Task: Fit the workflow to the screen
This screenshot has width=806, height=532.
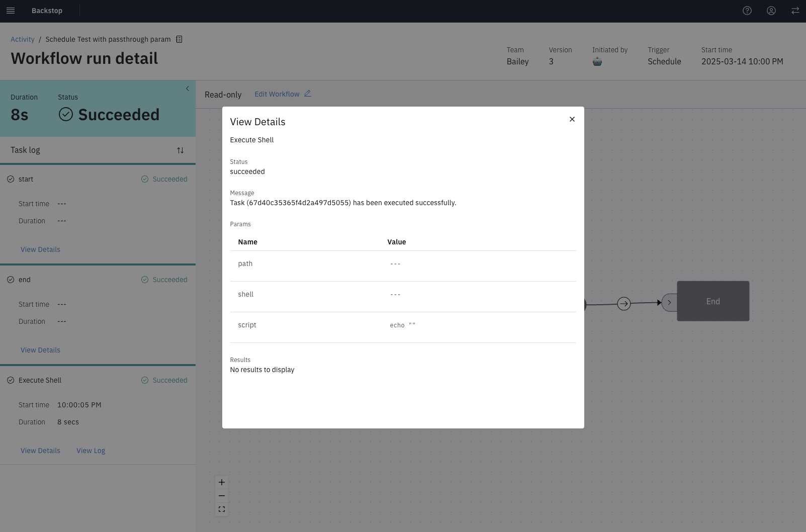Action: click(221, 509)
